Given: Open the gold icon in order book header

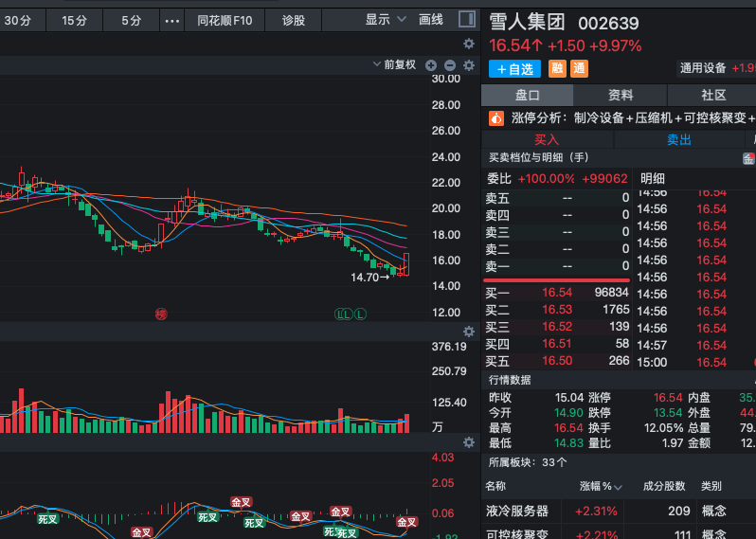Looking at the screenshot, I should pos(748,158).
